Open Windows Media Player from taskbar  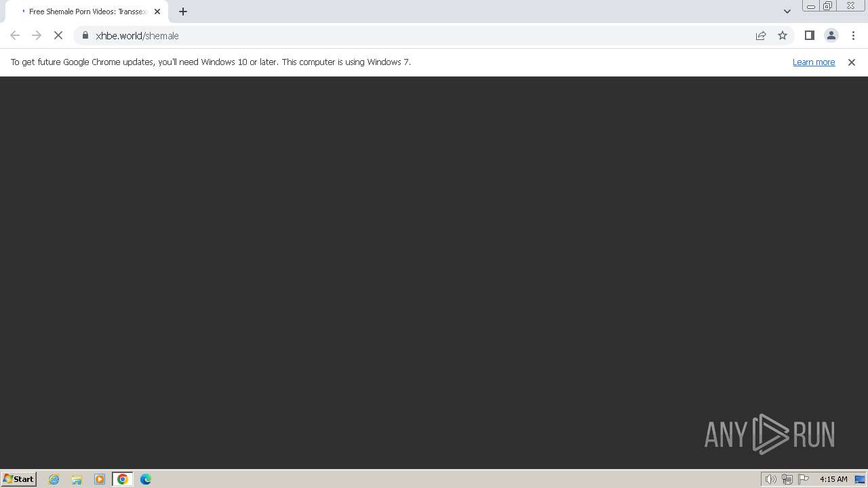(100, 479)
